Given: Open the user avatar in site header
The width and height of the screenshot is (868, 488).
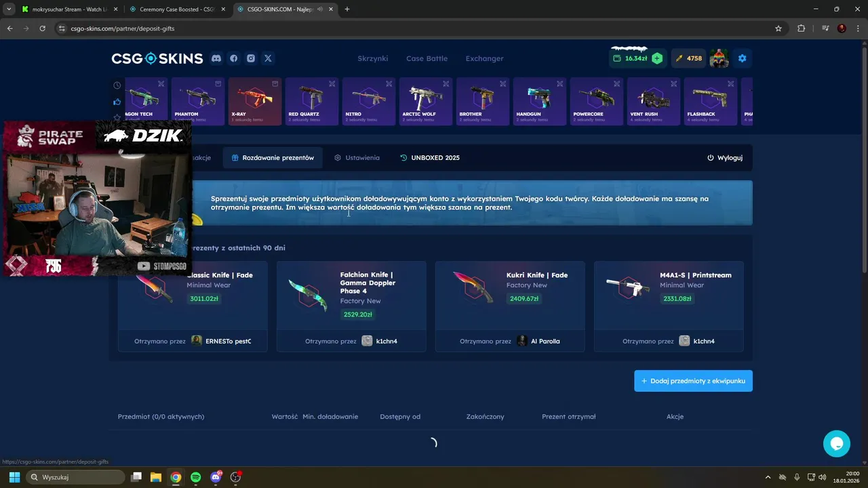Looking at the screenshot, I should pyautogui.click(x=719, y=58).
